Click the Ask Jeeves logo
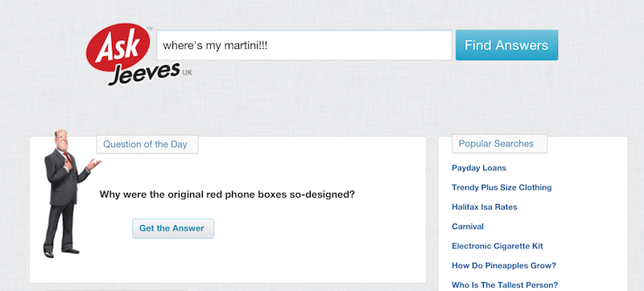 [138, 55]
